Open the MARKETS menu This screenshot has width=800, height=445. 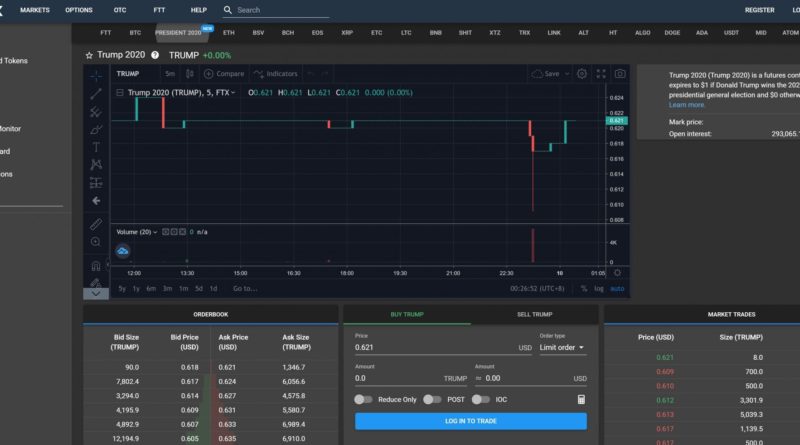click(35, 10)
